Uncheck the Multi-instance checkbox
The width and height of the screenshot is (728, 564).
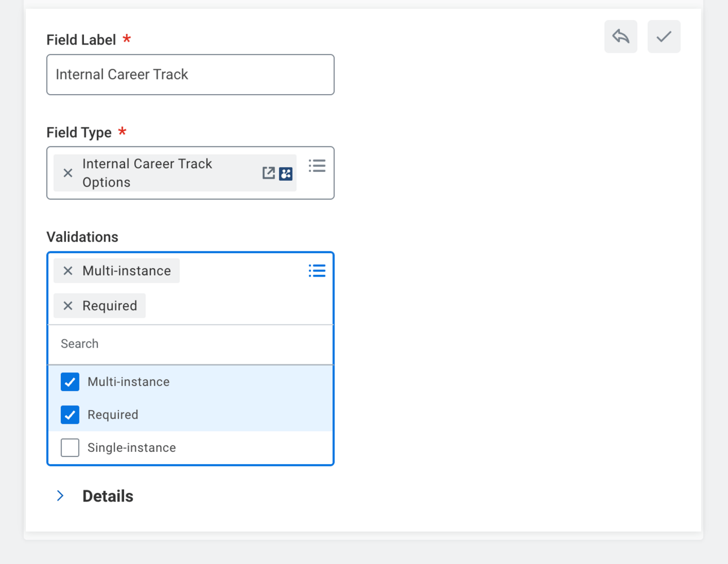[x=70, y=382]
